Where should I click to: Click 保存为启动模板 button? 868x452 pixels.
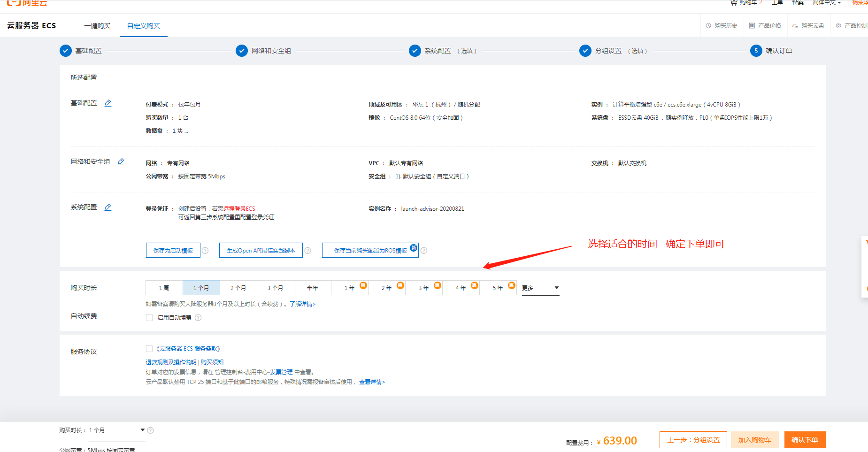click(x=173, y=250)
